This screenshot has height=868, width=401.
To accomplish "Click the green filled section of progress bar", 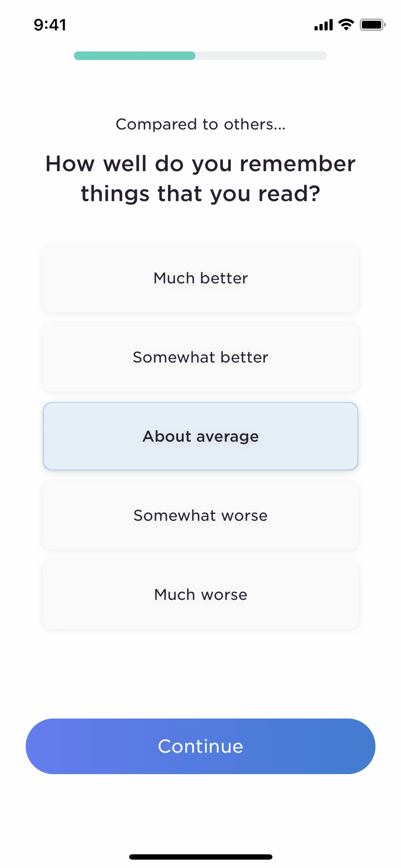I will (x=135, y=56).
